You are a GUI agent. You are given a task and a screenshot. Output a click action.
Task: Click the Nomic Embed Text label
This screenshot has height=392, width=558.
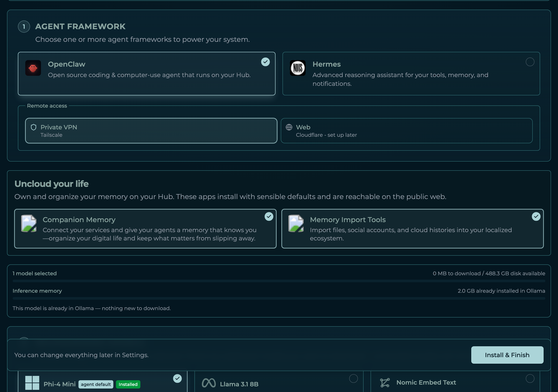(x=426, y=383)
